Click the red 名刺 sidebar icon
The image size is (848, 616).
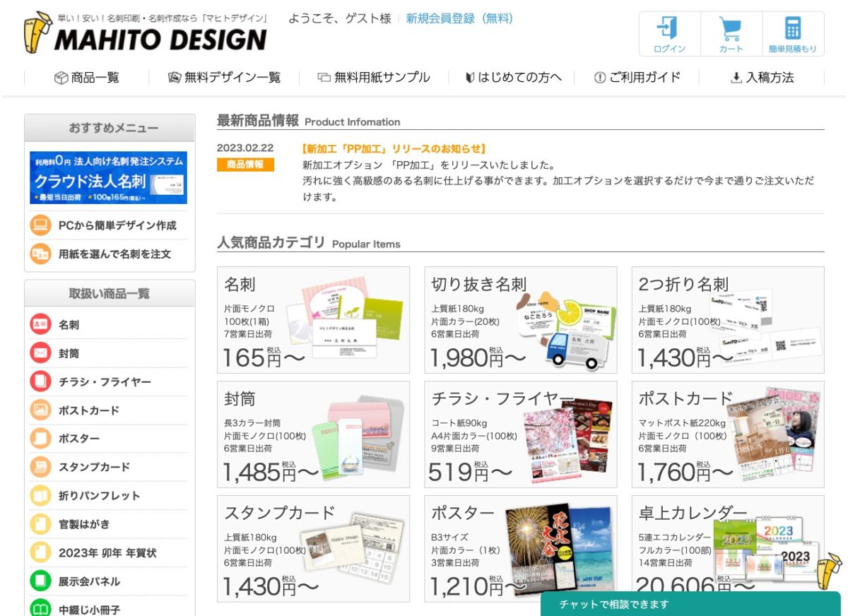coord(40,324)
